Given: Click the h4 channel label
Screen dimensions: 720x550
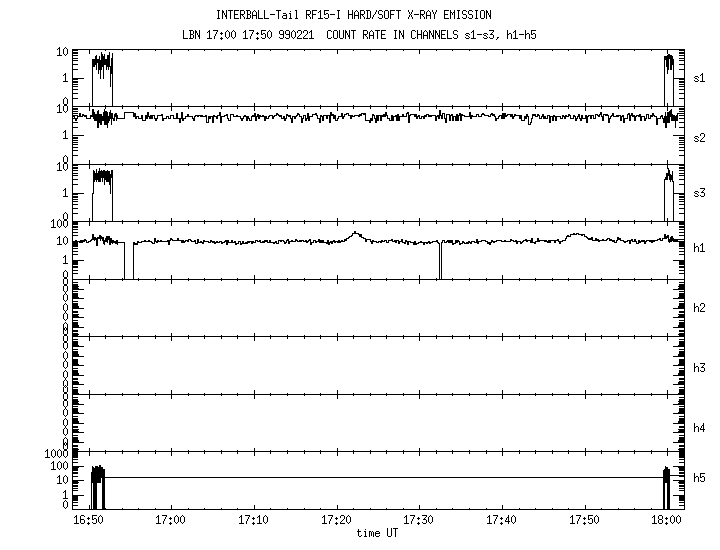Looking at the screenshot, I should pos(700,427).
